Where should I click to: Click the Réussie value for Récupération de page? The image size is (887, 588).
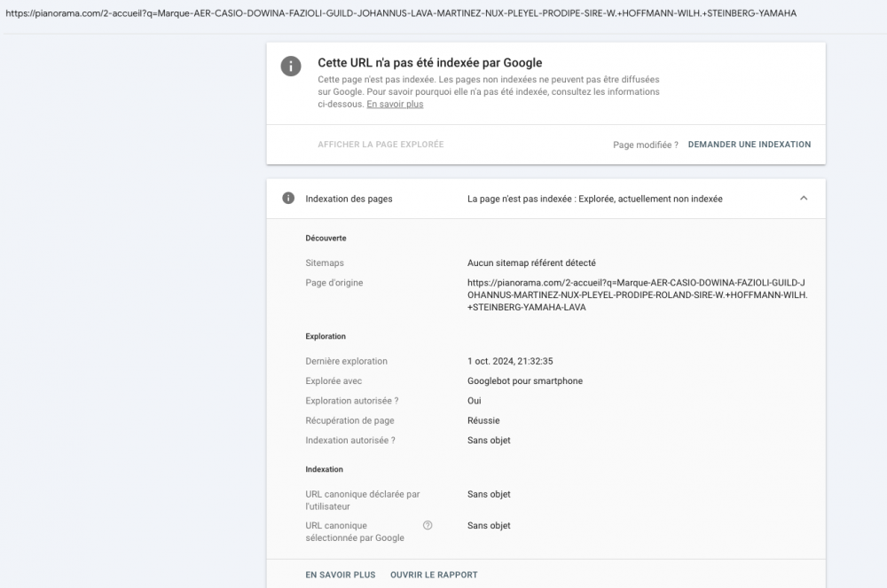483,420
